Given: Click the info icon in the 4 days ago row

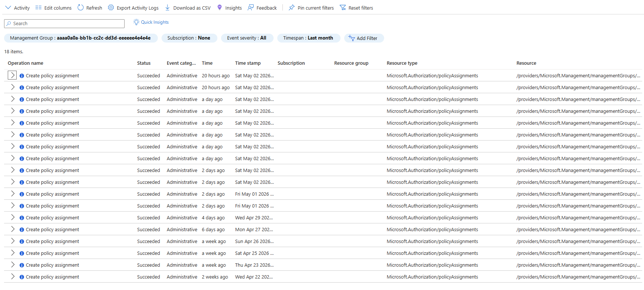Looking at the screenshot, I should click(22, 218).
